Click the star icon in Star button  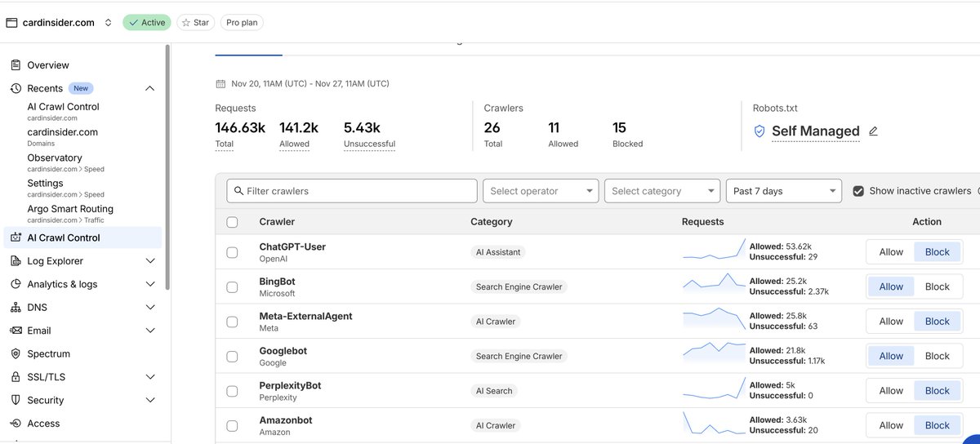186,23
